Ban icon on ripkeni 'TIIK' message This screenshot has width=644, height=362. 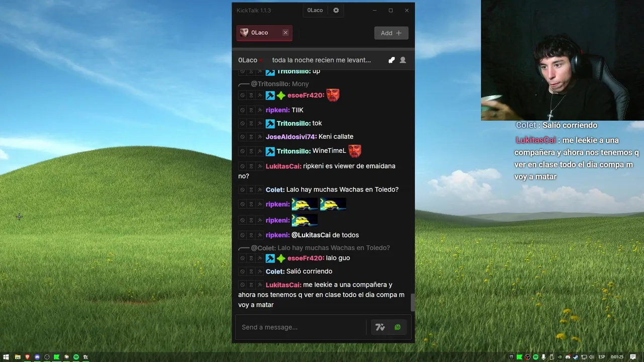(x=242, y=110)
